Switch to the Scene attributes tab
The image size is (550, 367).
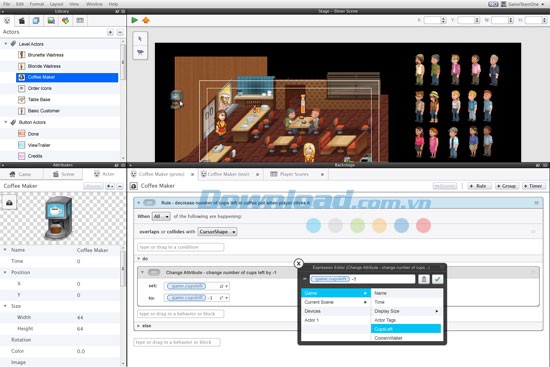point(63,174)
